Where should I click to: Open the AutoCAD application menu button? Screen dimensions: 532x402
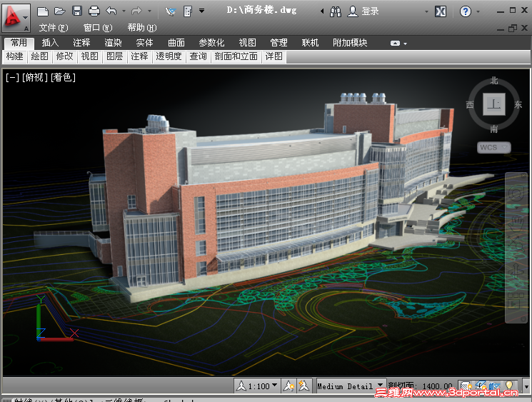coord(14,16)
